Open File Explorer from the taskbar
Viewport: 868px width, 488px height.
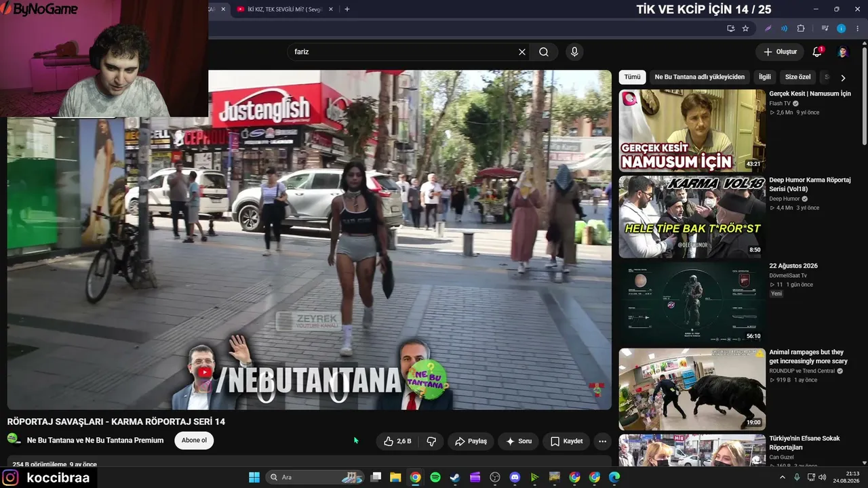(x=395, y=477)
